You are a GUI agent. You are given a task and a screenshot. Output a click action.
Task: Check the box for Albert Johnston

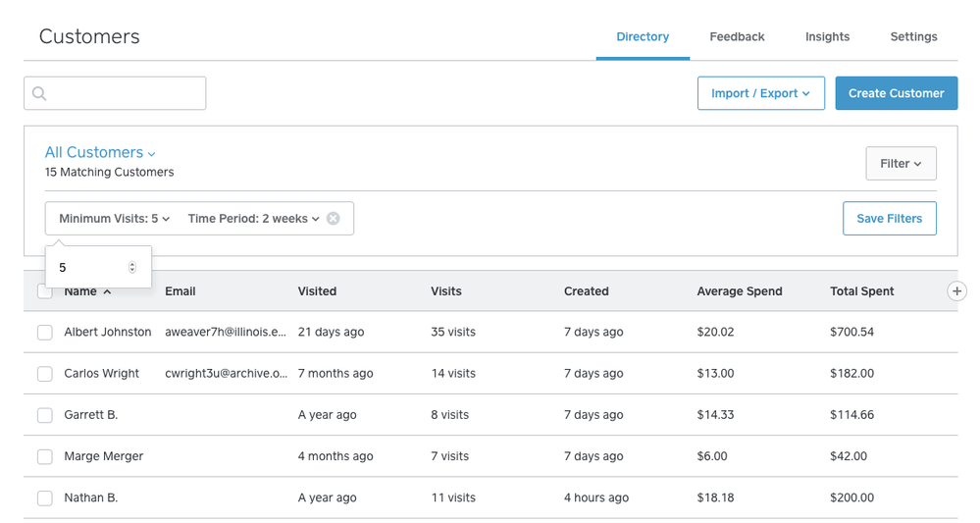click(x=45, y=333)
